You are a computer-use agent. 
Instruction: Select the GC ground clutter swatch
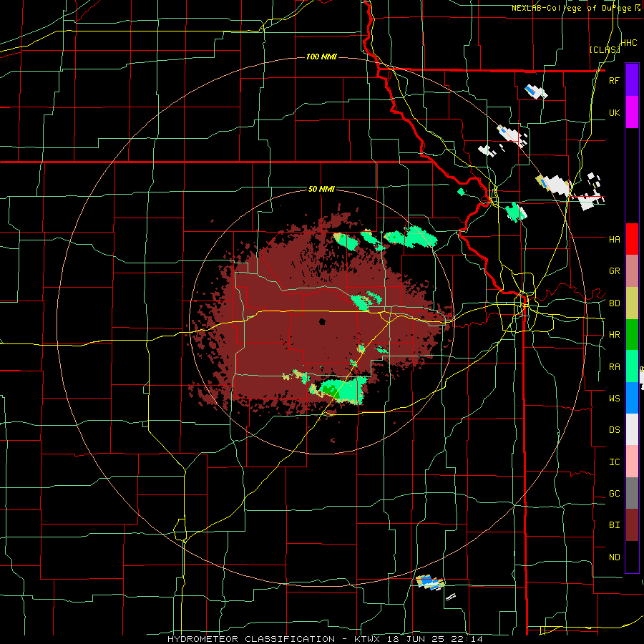pyautogui.click(x=632, y=493)
